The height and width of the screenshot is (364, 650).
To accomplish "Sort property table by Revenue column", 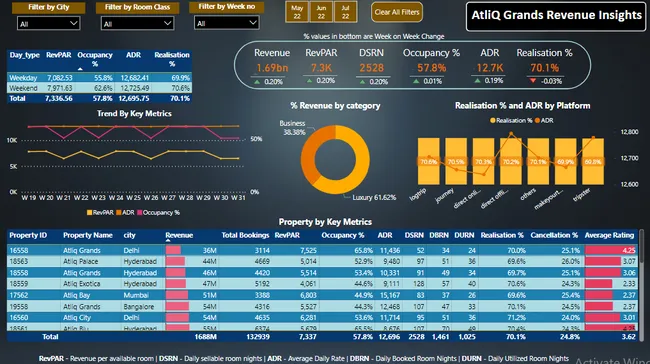I will coord(179,235).
